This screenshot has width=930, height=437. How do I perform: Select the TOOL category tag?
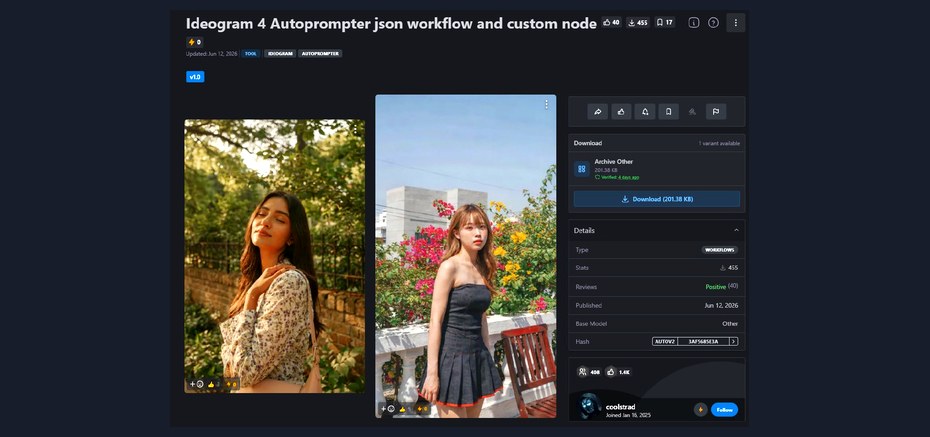[x=251, y=53]
